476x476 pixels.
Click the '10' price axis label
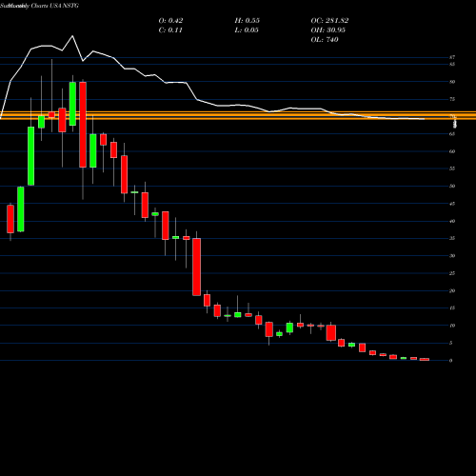pyautogui.click(x=452, y=326)
